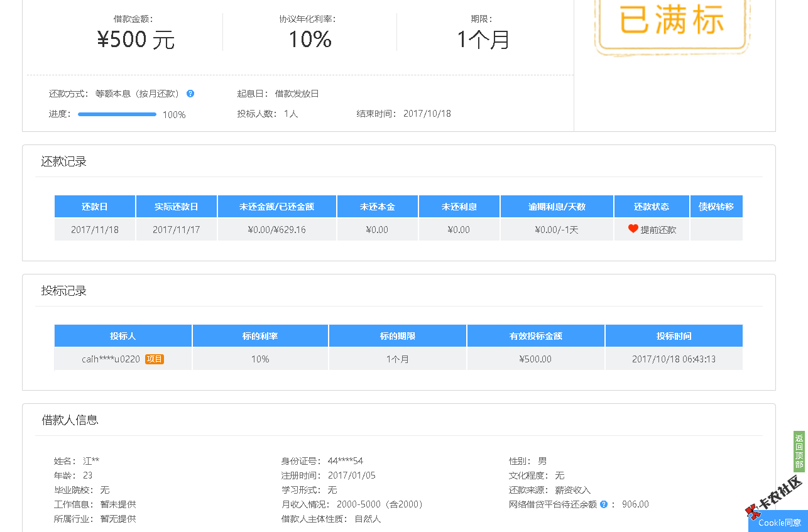Click the 还款状态 column header
The image size is (808, 532).
(x=652, y=207)
